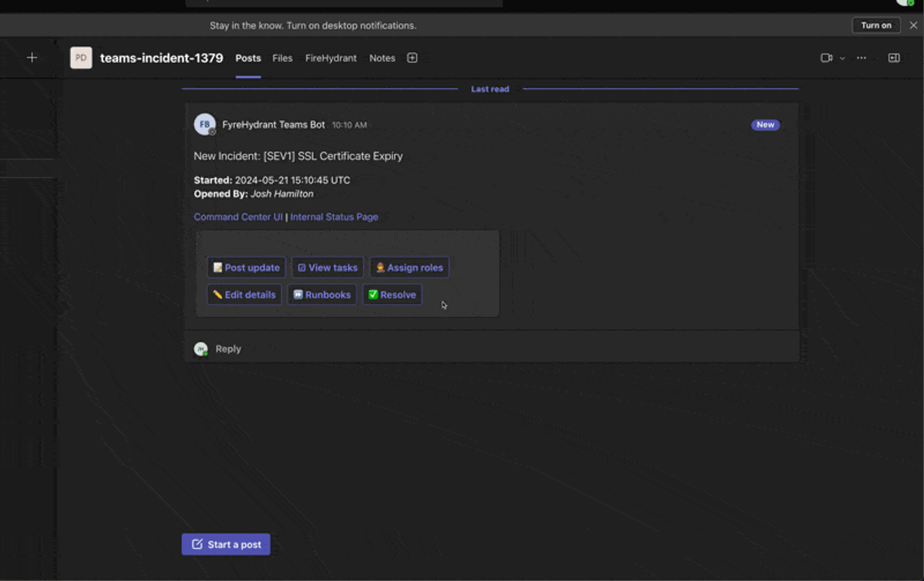Start a video meeting with the camera icon

[x=826, y=58]
